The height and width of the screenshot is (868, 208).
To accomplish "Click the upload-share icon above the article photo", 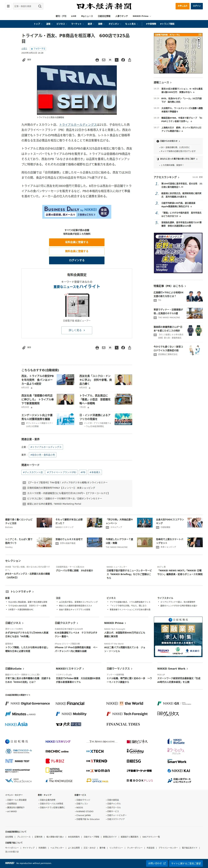I will 129,60.
